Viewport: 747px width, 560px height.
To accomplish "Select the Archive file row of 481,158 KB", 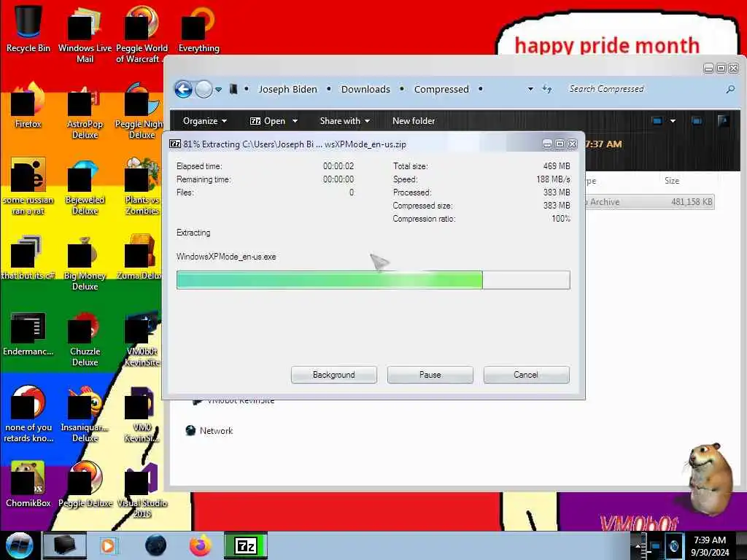I will (650, 202).
